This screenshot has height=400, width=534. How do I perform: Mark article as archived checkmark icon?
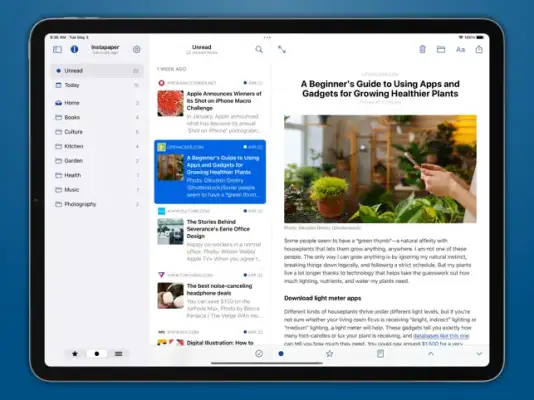pyautogui.click(x=259, y=354)
